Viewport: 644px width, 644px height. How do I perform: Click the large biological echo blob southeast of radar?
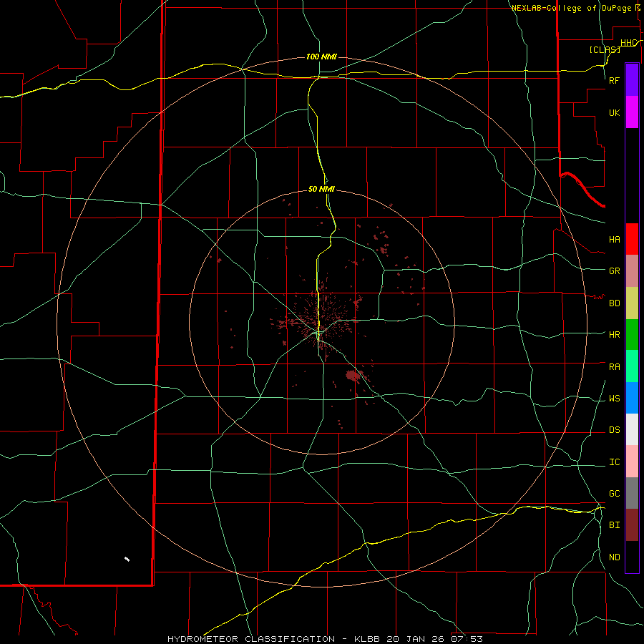pos(353,376)
